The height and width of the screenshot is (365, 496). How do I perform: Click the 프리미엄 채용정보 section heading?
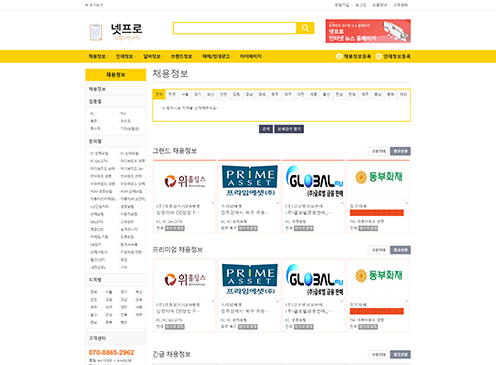click(178, 250)
